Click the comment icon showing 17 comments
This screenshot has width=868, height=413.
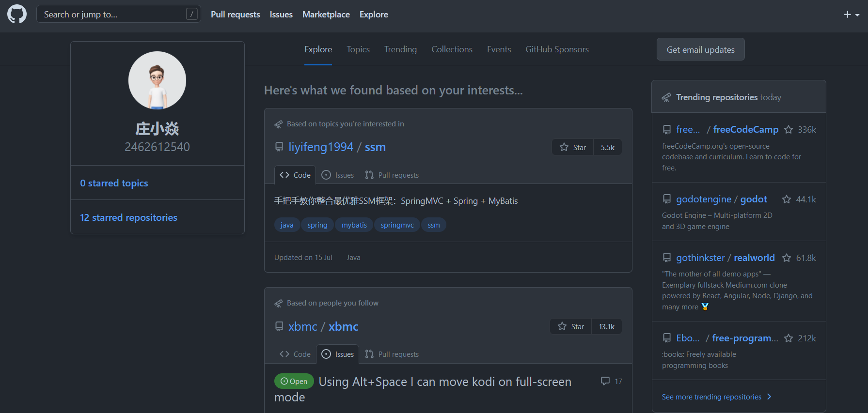(605, 381)
